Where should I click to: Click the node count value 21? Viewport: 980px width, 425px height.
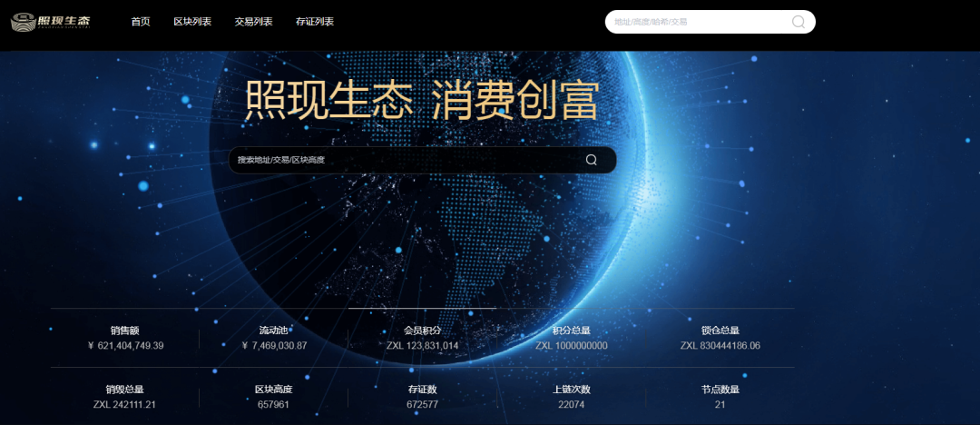(720, 404)
